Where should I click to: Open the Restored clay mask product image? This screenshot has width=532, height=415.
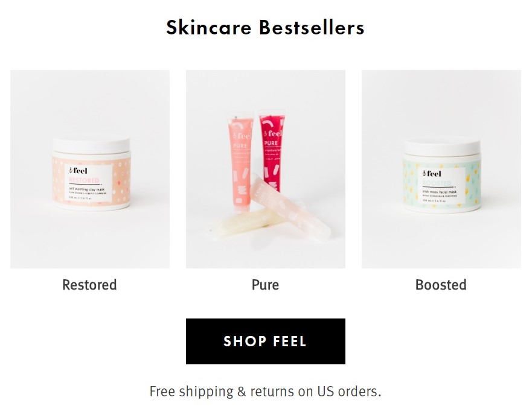click(x=90, y=169)
